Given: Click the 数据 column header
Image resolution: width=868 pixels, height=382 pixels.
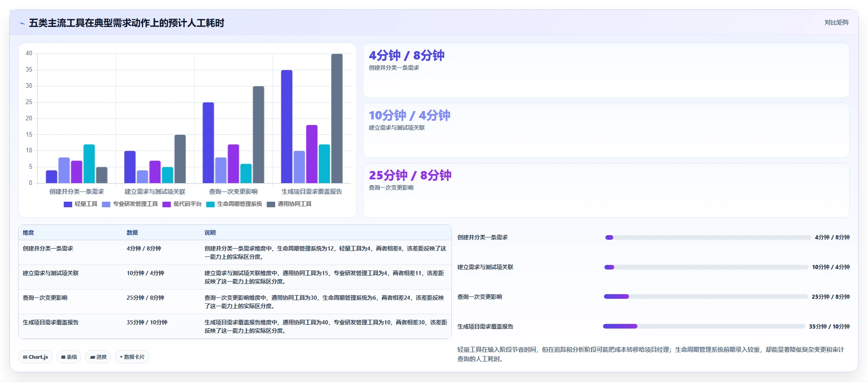Looking at the screenshot, I should 132,233.
